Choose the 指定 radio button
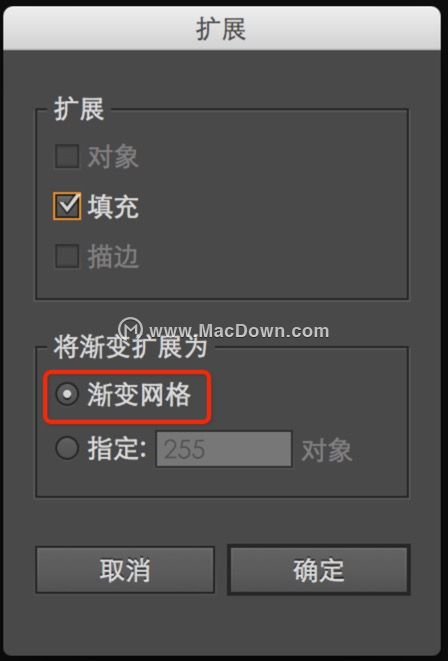The image size is (448, 661). [x=67, y=448]
